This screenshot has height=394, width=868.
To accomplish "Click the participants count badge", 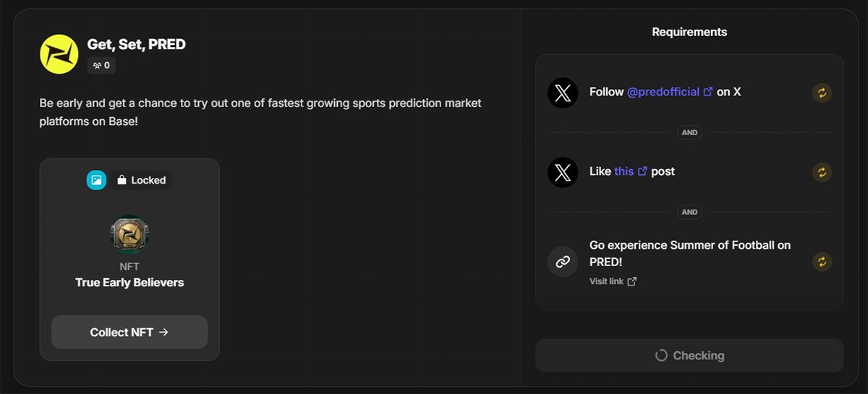I will (101, 65).
